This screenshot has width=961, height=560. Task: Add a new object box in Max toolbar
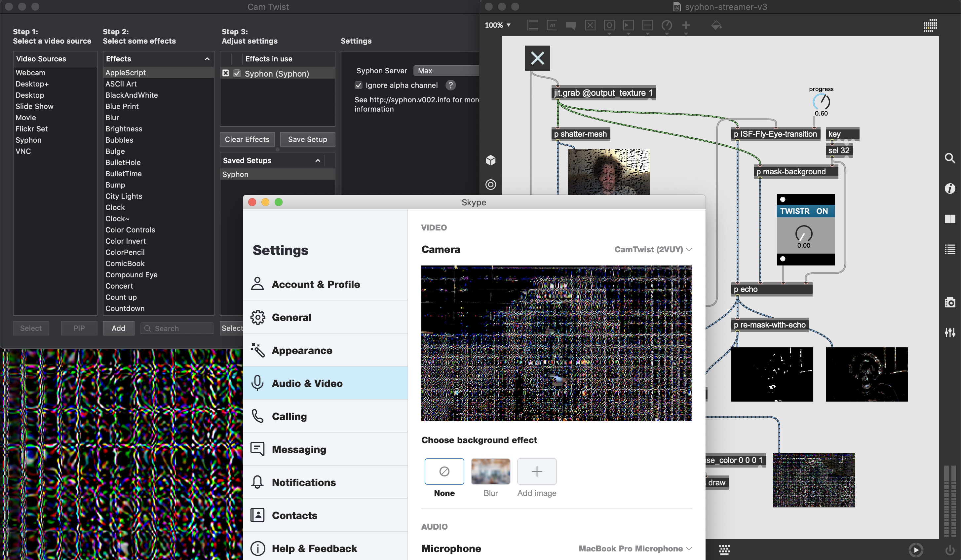point(533,25)
